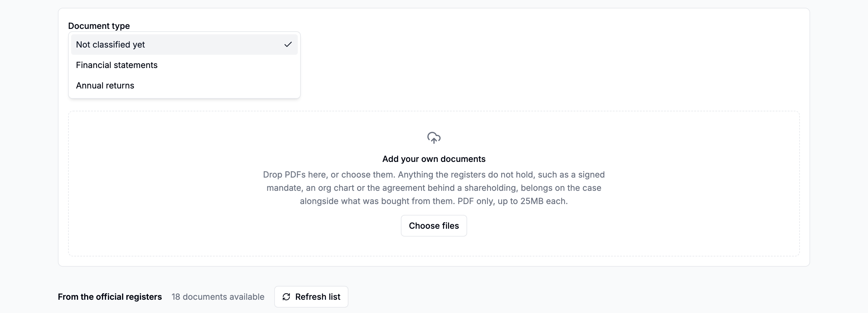Choose Financial statements from the list

[x=184, y=65]
